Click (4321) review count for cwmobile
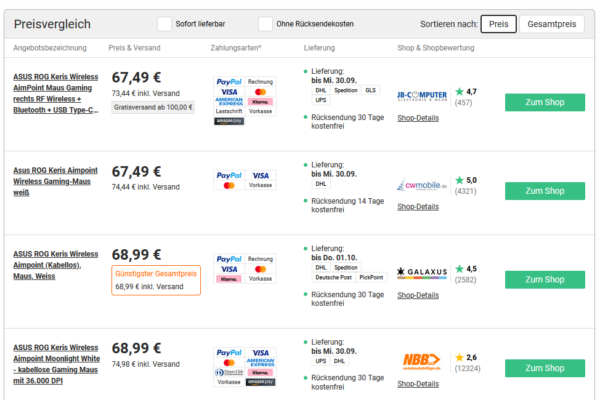Viewport: 600px width, 400px height. (x=465, y=191)
